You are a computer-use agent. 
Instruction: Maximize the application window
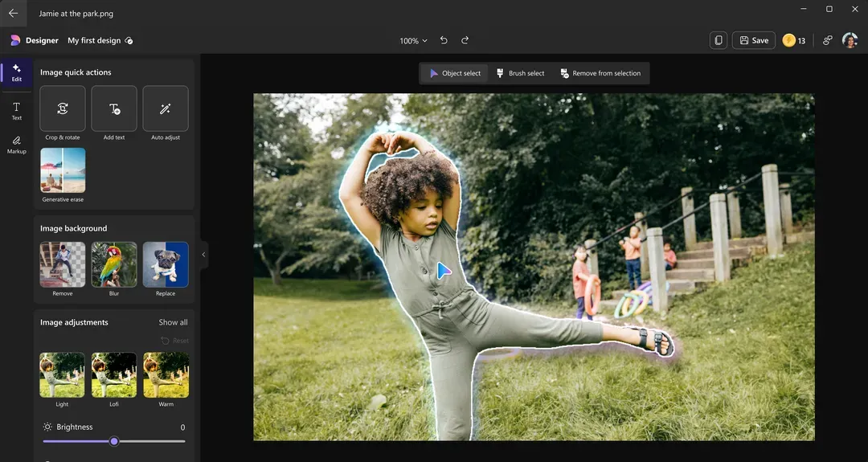(x=829, y=9)
